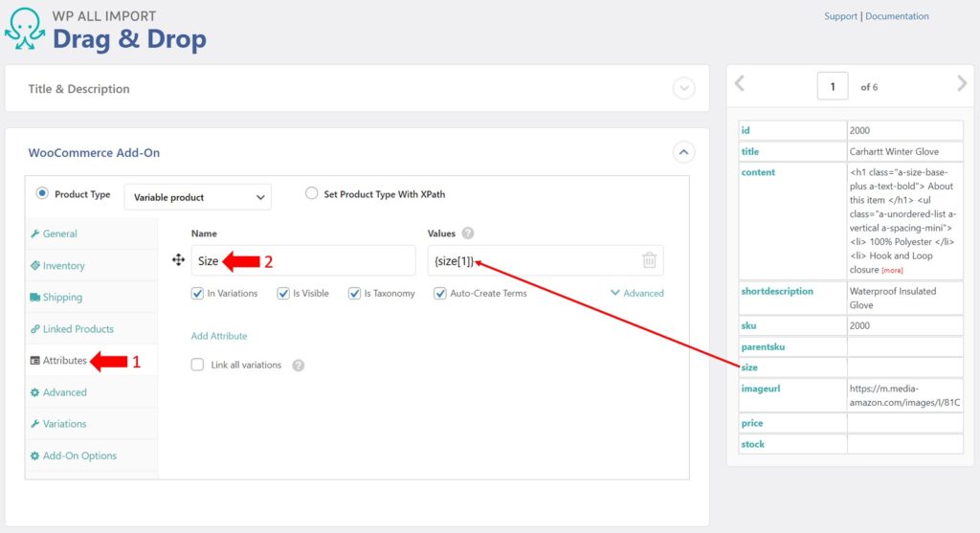The image size is (980, 533).
Task: Click the Carhartt Winter Glove value
Action: tap(894, 152)
